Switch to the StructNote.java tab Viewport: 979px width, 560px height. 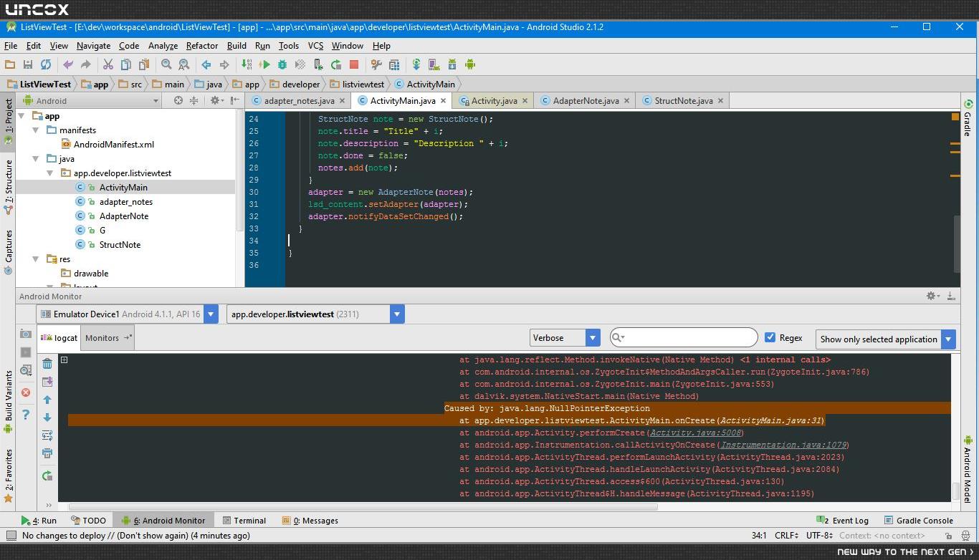pyautogui.click(x=683, y=101)
